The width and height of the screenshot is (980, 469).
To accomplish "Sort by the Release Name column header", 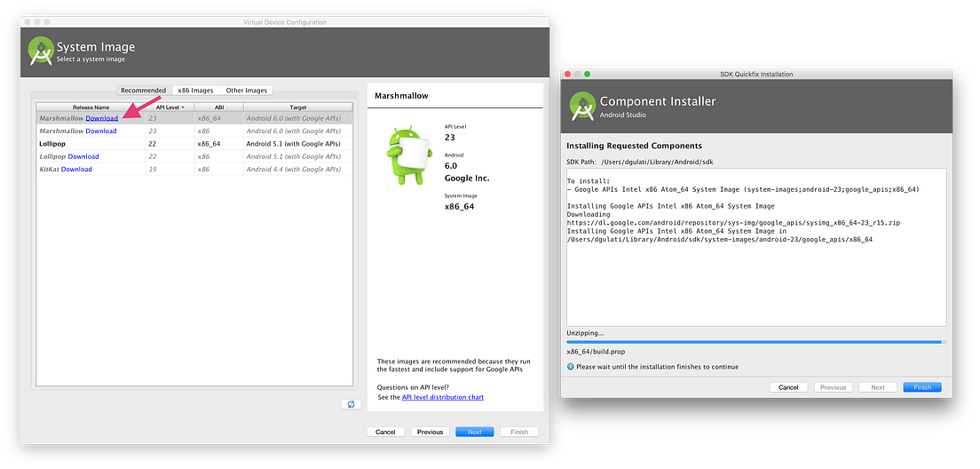I will (91, 107).
